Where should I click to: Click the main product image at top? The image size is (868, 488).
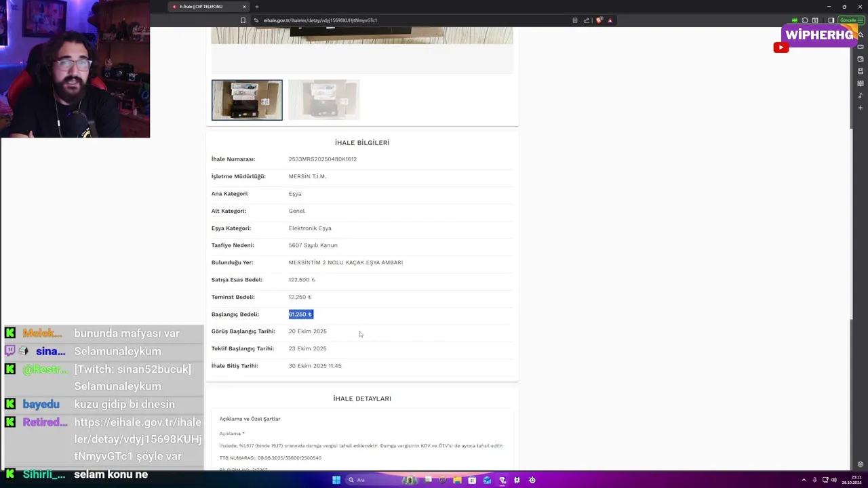[x=362, y=36]
